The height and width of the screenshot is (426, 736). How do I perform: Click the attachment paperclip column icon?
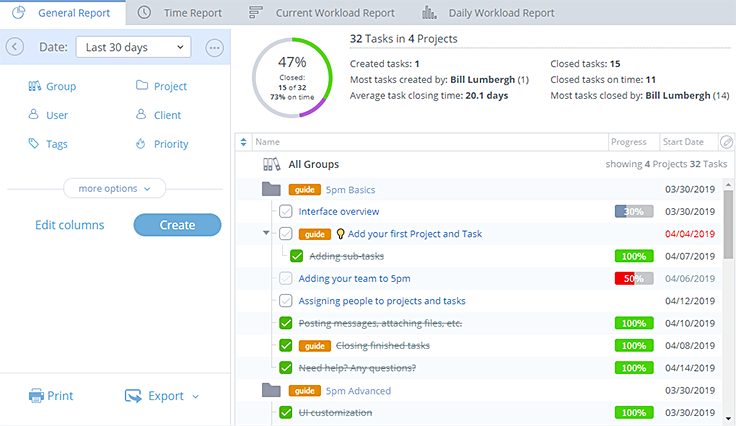point(727,142)
